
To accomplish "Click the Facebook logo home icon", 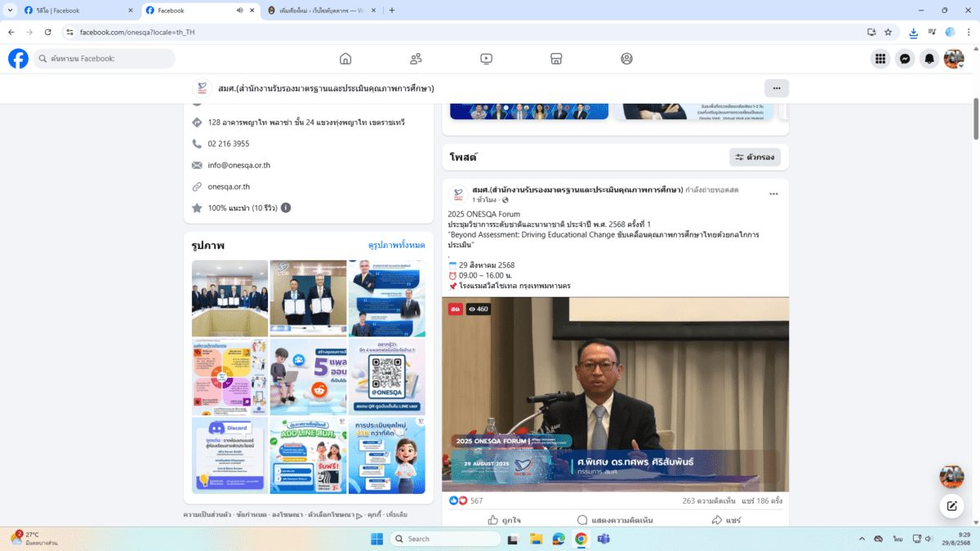I will [18, 59].
